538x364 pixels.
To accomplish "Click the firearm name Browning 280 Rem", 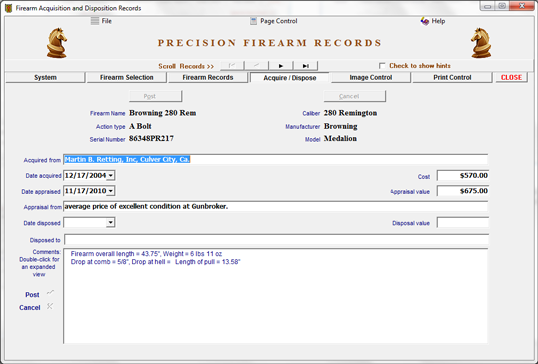I will pos(163,113).
